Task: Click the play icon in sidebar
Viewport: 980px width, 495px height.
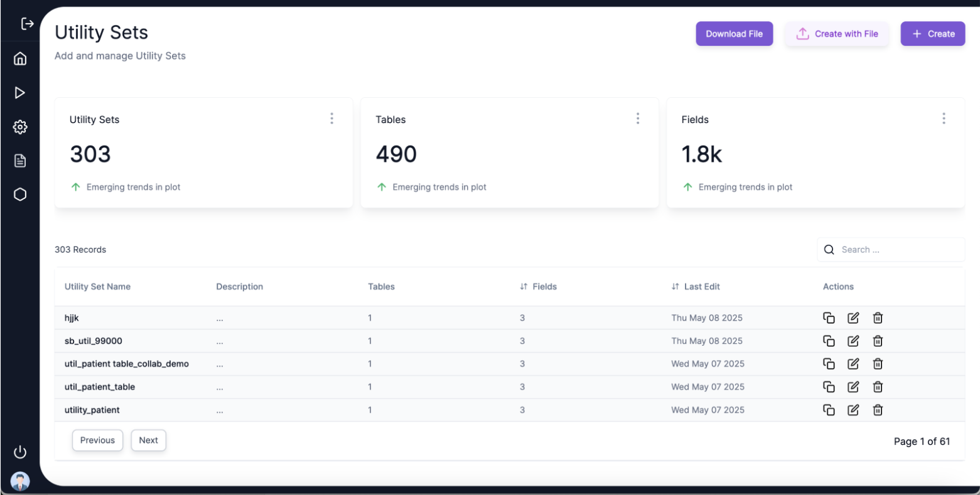Action: [x=20, y=93]
